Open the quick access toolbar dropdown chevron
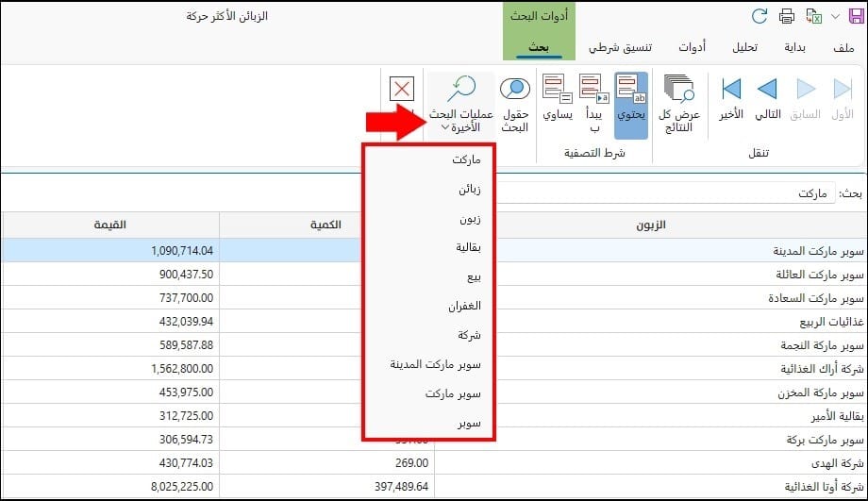The image size is (868, 501). coord(835,17)
